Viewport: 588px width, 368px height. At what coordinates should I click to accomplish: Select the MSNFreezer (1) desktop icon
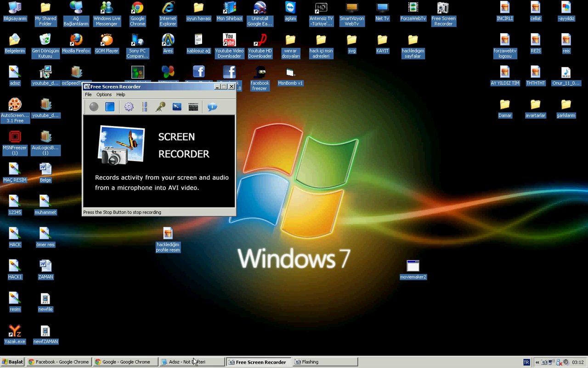click(15, 143)
